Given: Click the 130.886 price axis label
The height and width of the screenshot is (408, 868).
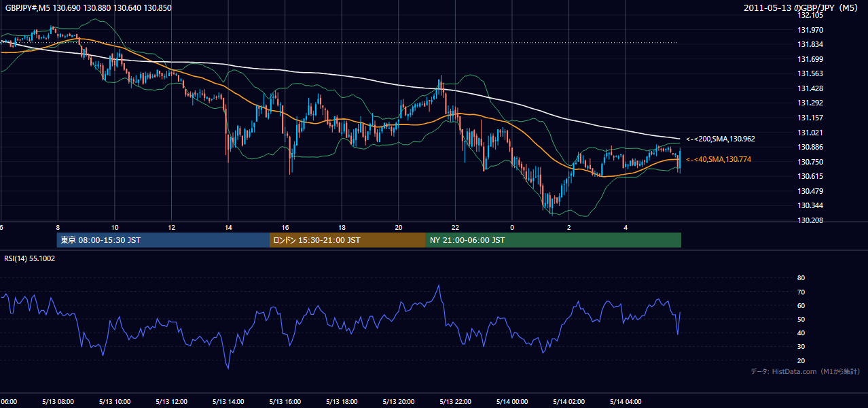Looking at the screenshot, I should (x=810, y=147).
